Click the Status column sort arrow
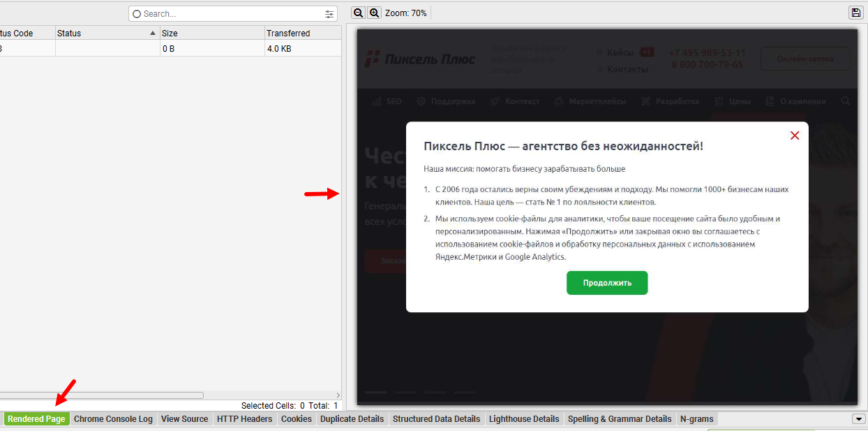Image resolution: width=868 pixels, height=431 pixels. click(153, 34)
